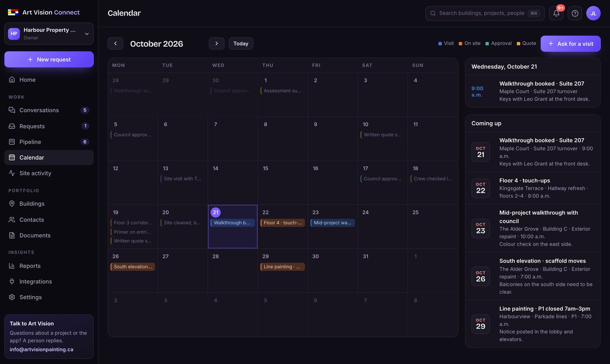This screenshot has height=364, width=610.
Task: Select the October 21 day cell number
Action: pyautogui.click(x=216, y=212)
